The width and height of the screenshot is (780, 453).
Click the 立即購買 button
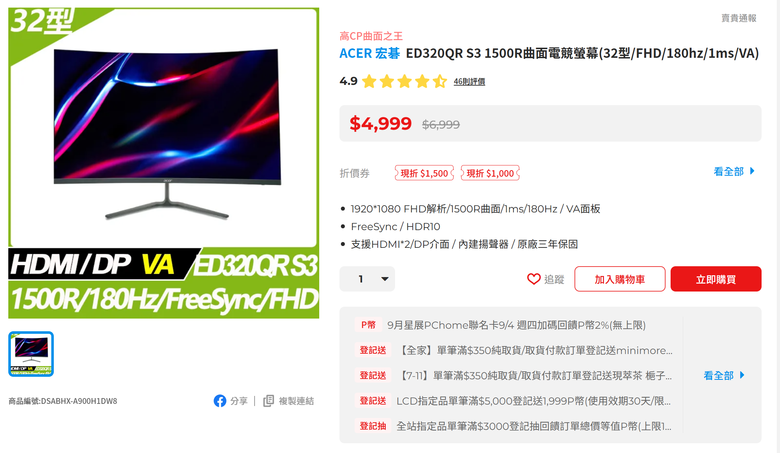coord(716,279)
